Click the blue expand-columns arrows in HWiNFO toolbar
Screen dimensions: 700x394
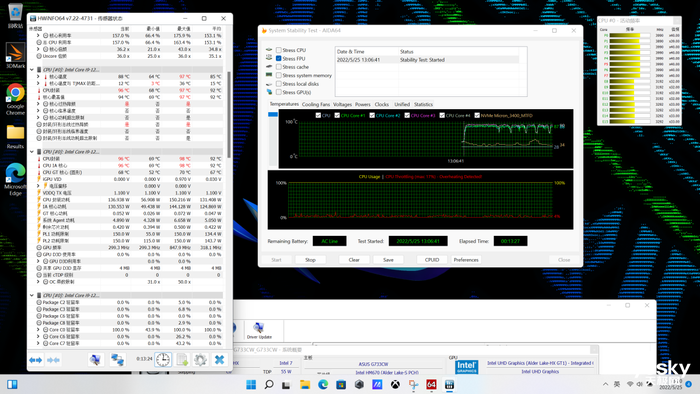[x=36, y=360]
